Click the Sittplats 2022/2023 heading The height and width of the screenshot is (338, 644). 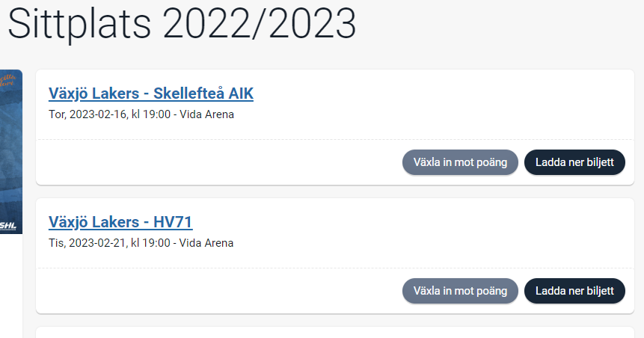pyautogui.click(x=182, y=23)
